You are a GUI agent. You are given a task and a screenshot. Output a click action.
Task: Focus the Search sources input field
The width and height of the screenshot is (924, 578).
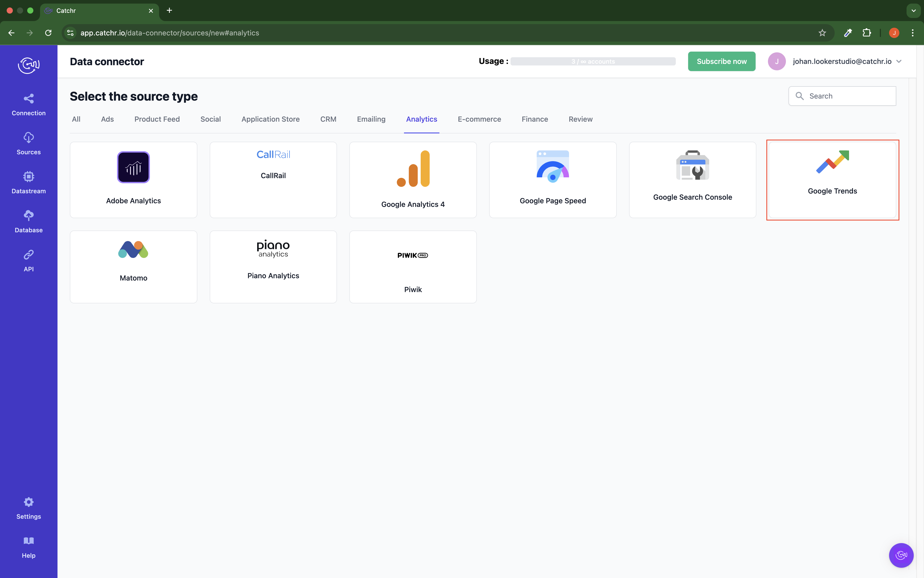[x=842, y=96]
